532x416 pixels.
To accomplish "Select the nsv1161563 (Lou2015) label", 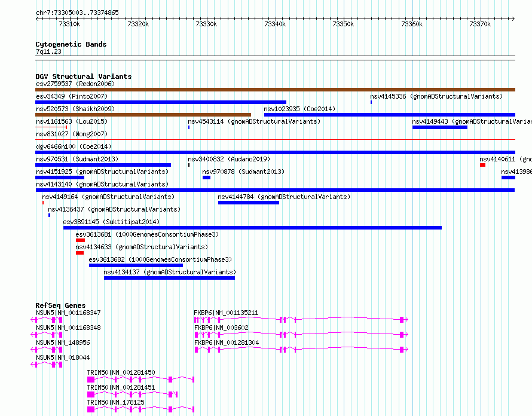I will [72, 121].
